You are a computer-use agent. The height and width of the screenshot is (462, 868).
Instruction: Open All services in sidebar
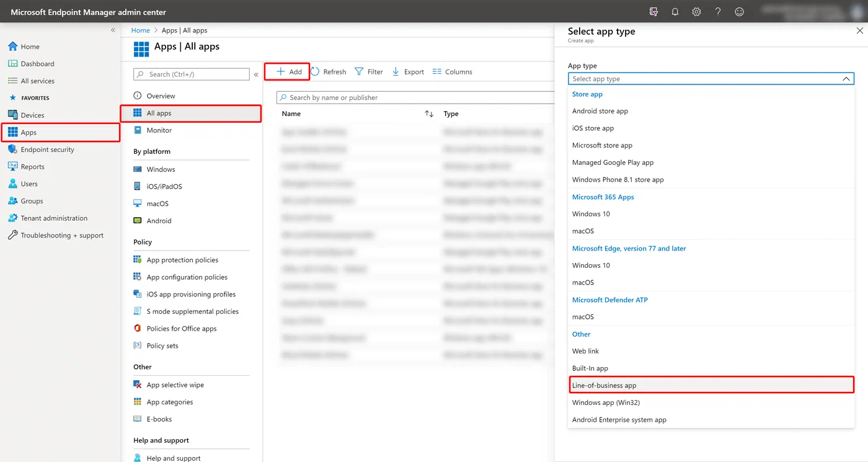coord(37,81)
